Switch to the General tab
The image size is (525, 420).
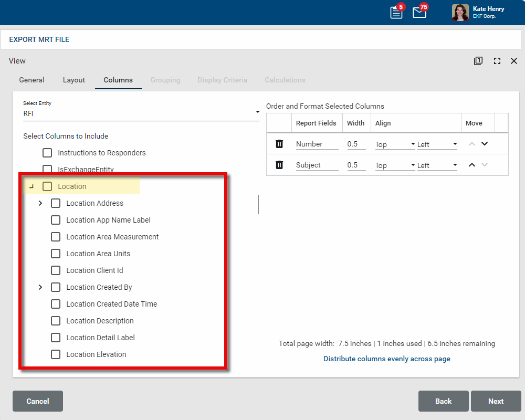coord(31,80)
